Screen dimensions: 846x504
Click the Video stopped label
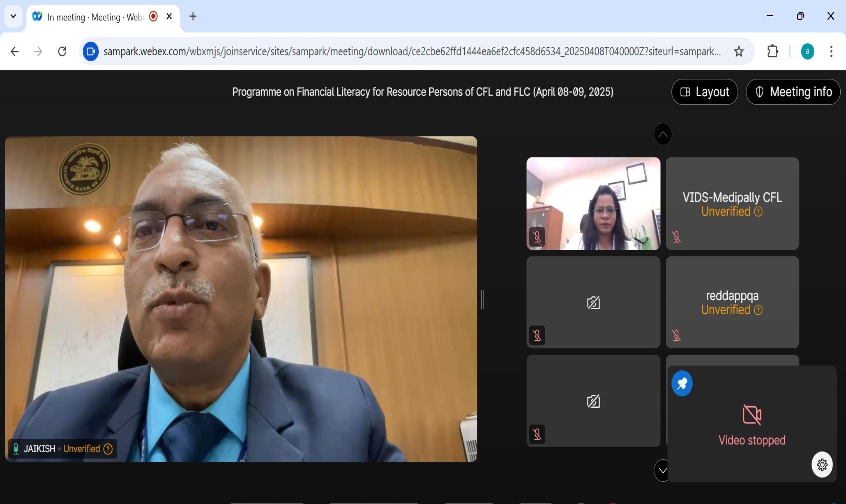click(752, 440)
